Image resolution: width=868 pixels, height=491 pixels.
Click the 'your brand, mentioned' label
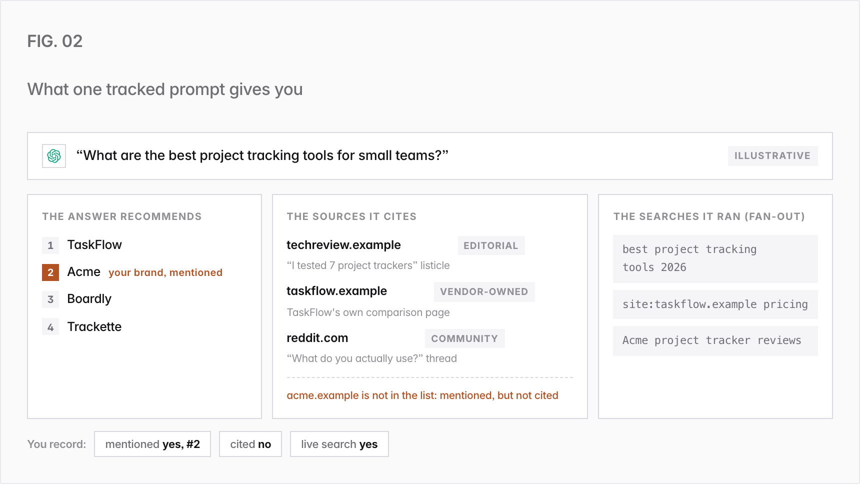tap(165, 272)
